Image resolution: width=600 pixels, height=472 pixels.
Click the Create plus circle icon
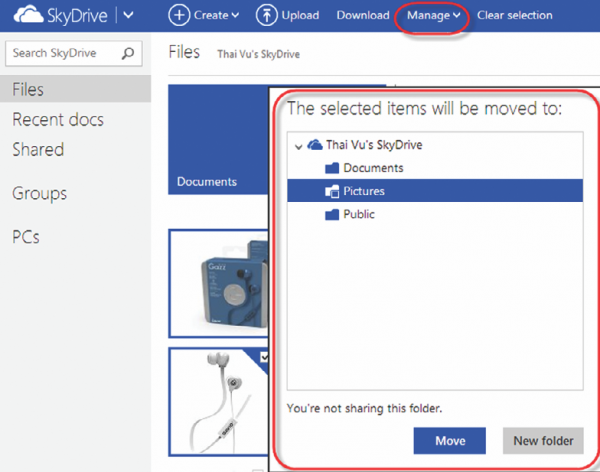coord(179,15)
